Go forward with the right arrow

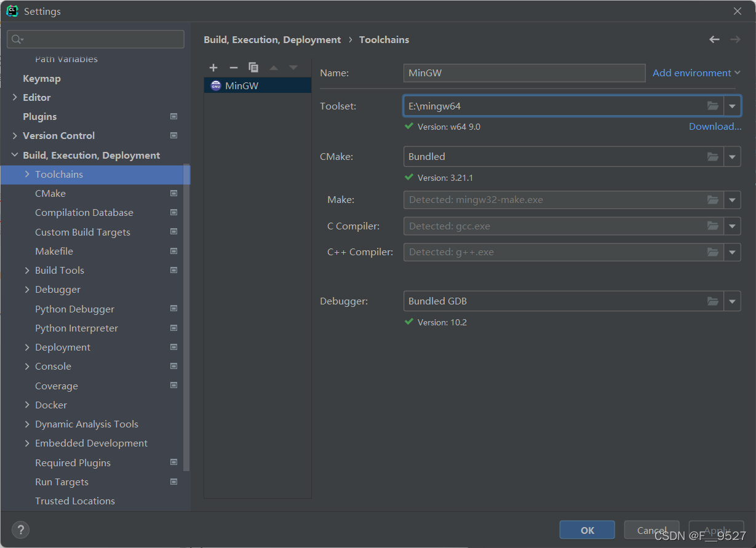click(735, 39)
